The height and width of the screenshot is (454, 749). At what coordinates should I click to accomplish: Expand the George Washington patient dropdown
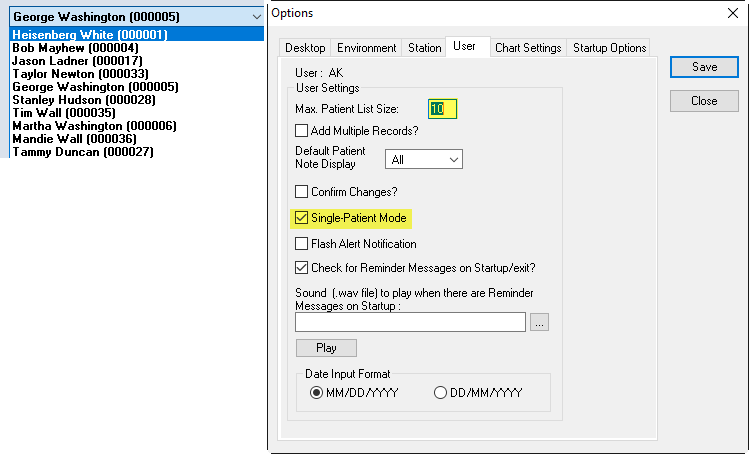(x=254, y=17)
